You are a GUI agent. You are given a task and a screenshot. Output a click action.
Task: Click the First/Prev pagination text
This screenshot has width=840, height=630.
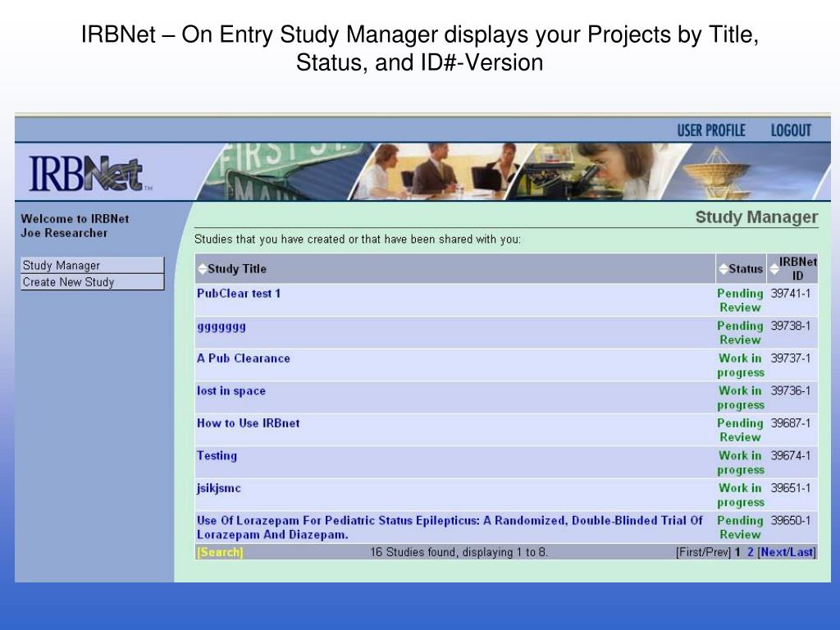click(703, 552)
